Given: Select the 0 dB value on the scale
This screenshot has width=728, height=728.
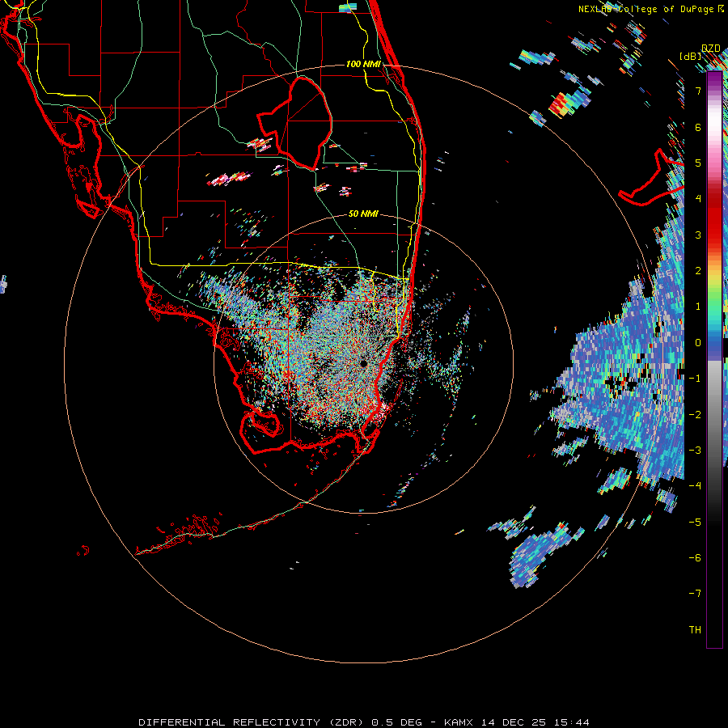Looking at the screenshot, I should point(698,343).
